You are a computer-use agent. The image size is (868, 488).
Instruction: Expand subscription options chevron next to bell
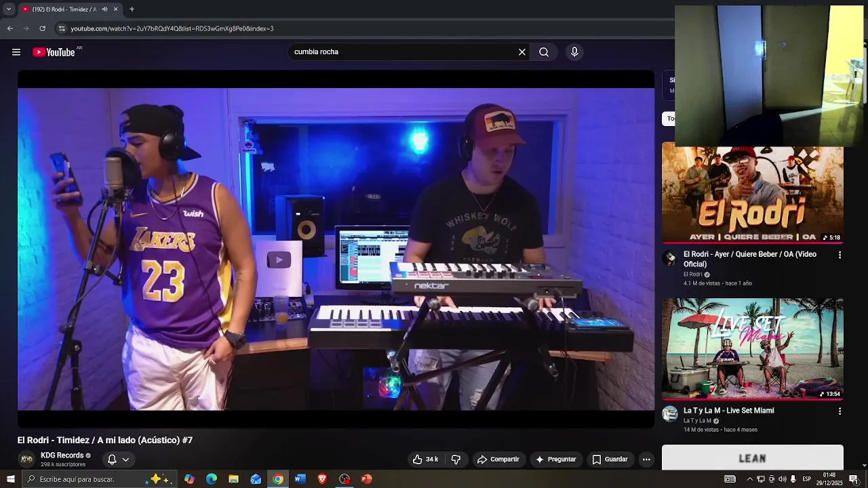pos(125,460)
